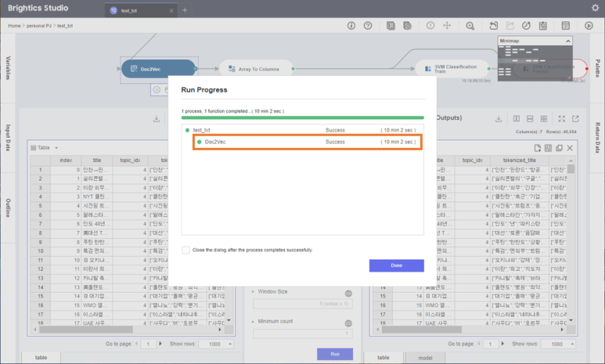605x364 pixels.
Task: Download the input data table
Action: click(157, 119)
